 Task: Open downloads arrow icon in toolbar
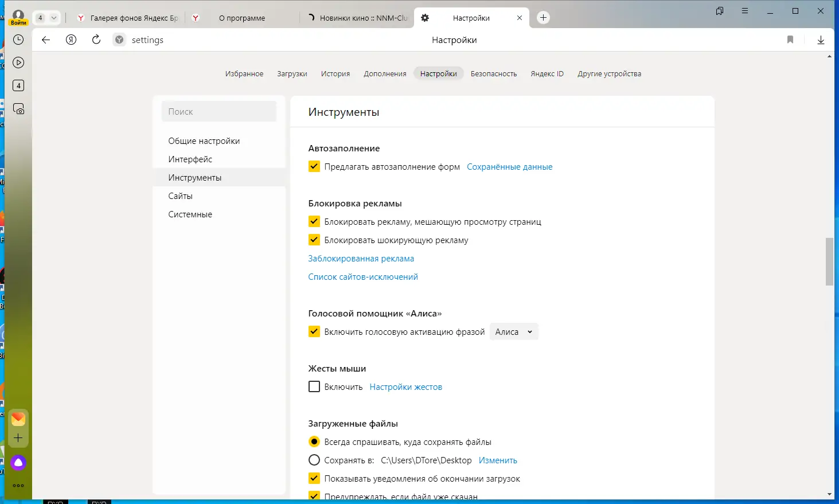(821, 40)
